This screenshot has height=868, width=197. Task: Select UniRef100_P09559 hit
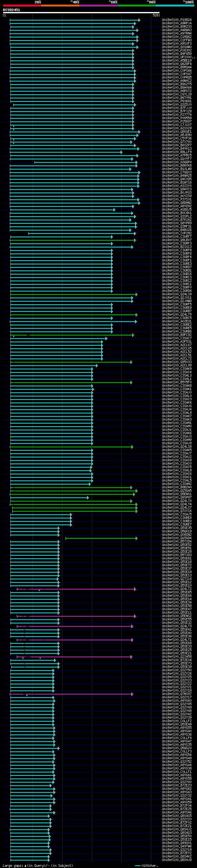(x=177, y=118)
